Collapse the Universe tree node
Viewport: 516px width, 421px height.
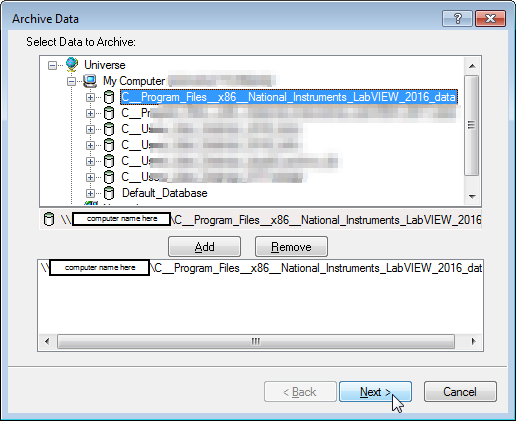tap(52, 65)
